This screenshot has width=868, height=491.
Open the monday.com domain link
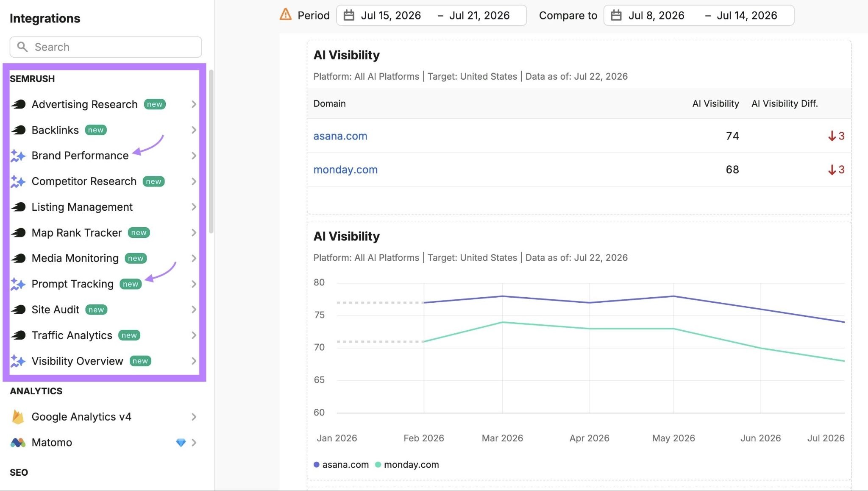point(345,170)
